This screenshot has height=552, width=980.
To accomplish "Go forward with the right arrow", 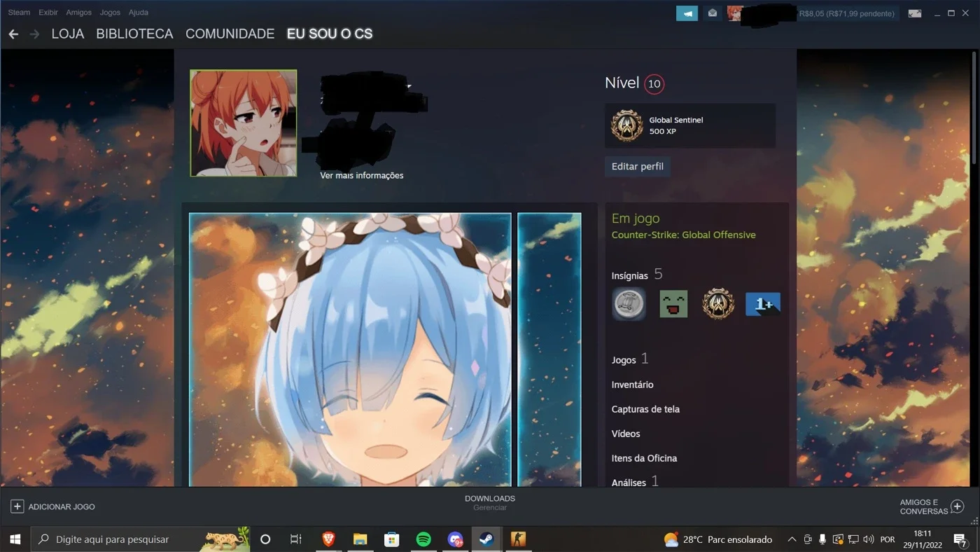I will click(34, 34).
